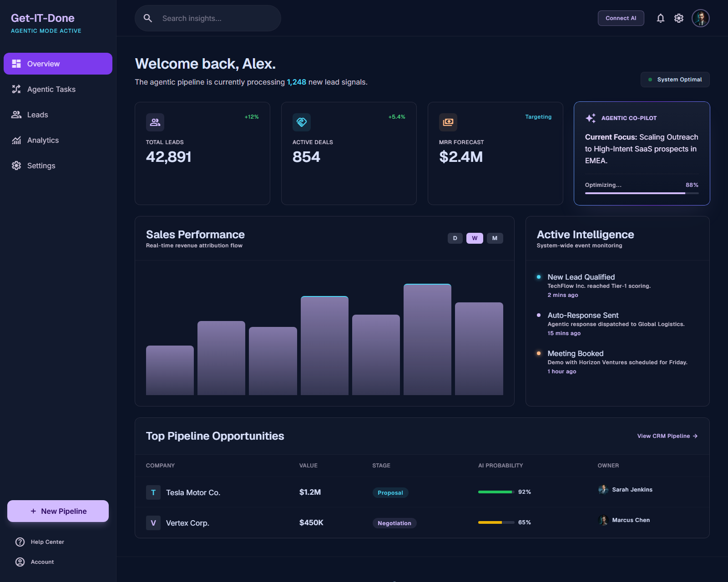Click the Vertex Corp. company name

(187, 523)
